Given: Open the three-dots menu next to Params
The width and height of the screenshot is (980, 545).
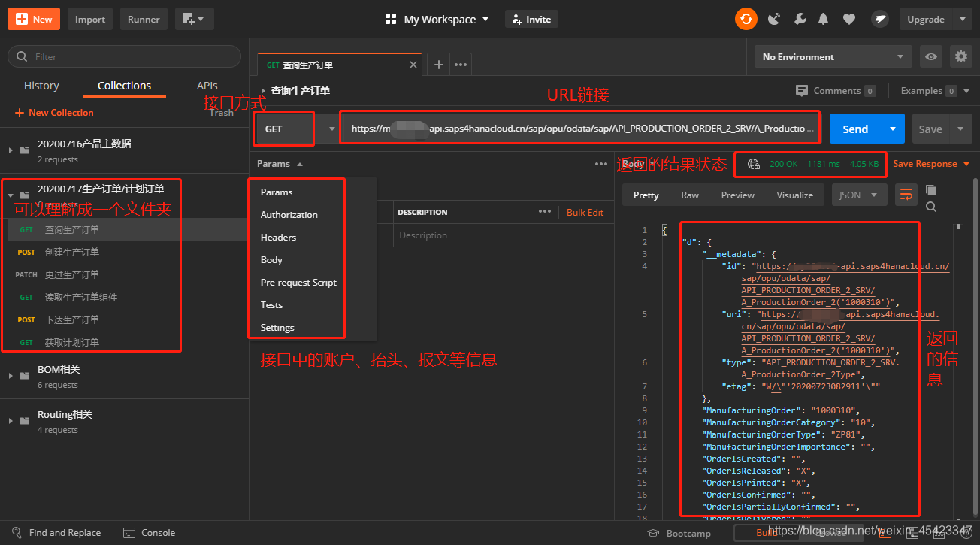Looking at the screenshot, I should tap(601, 164).
